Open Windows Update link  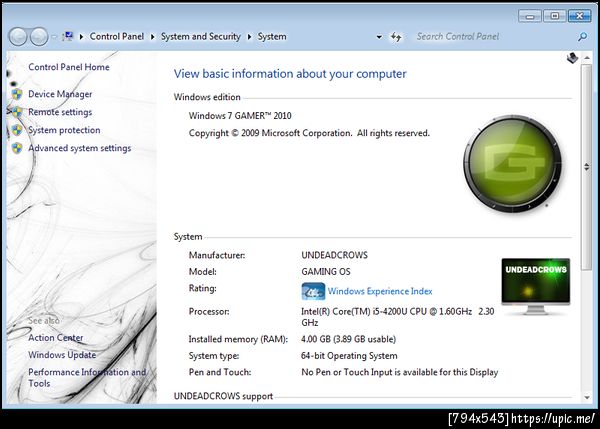[x=62, y=355]
